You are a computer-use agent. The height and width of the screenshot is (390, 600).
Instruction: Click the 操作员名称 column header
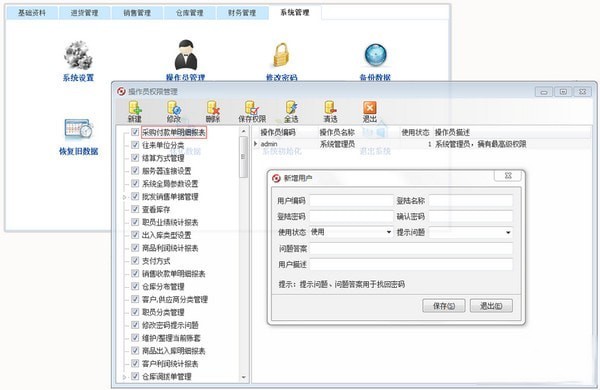[337, 132]
